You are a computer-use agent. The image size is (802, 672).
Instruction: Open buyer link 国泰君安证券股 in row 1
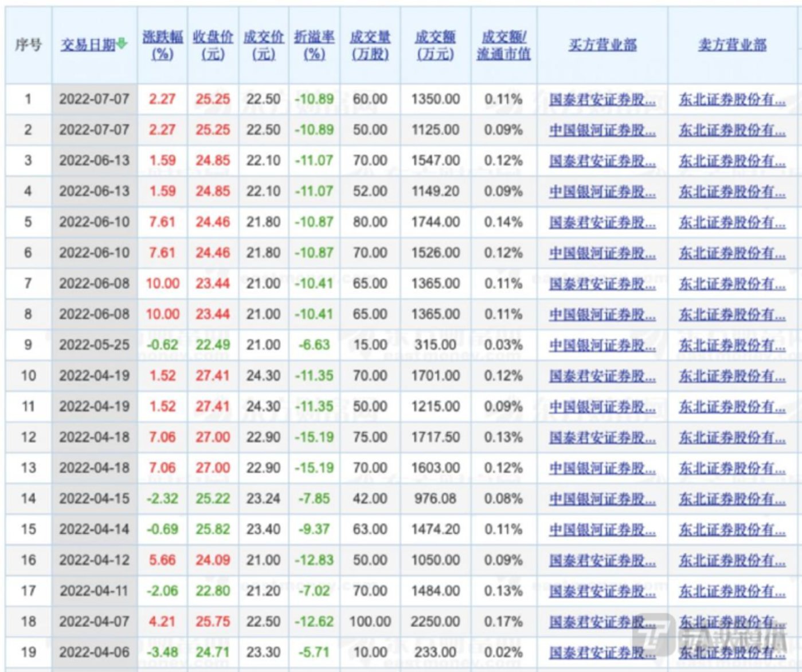604,99
